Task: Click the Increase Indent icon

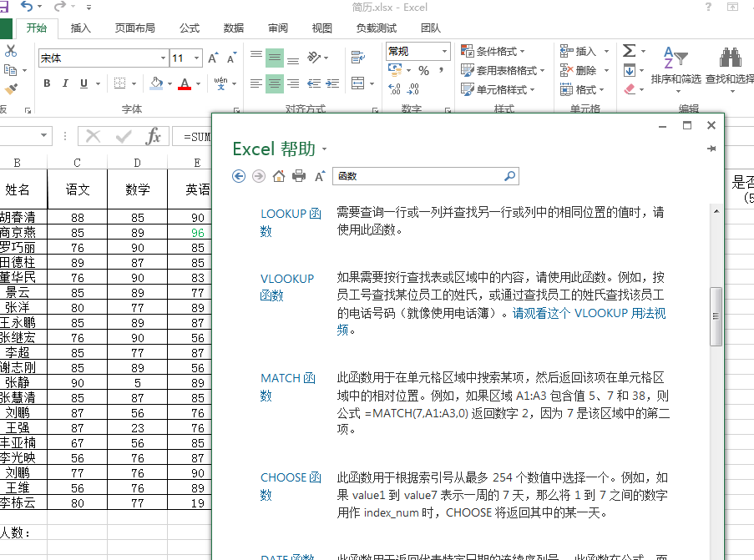Action: [332, 83]
